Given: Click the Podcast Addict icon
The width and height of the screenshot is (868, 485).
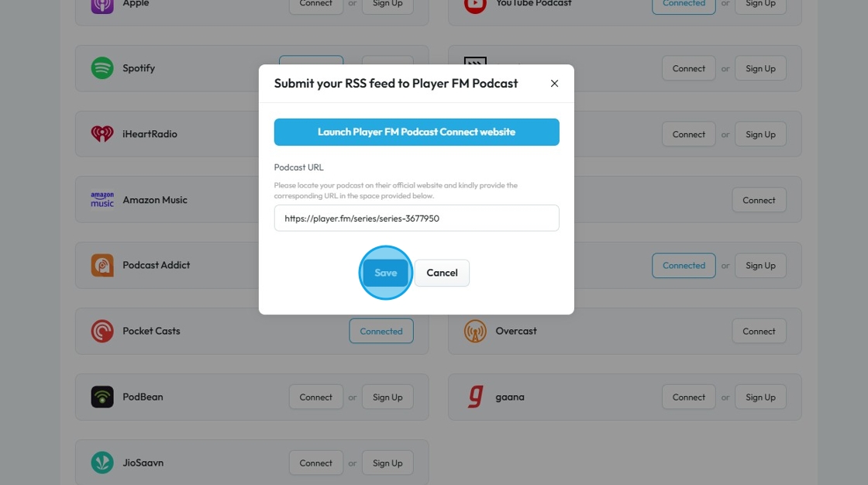Looking at the screenshot, I should (102, 265).
